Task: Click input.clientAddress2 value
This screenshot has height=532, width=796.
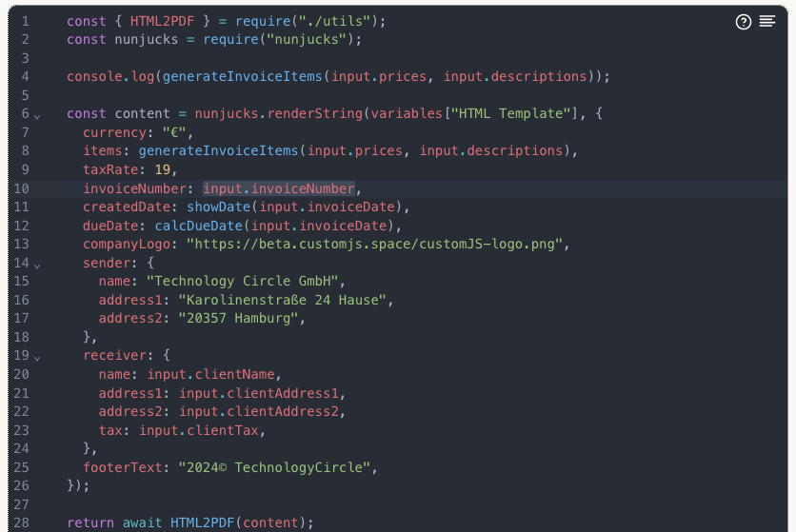Action: pos(259,411)
